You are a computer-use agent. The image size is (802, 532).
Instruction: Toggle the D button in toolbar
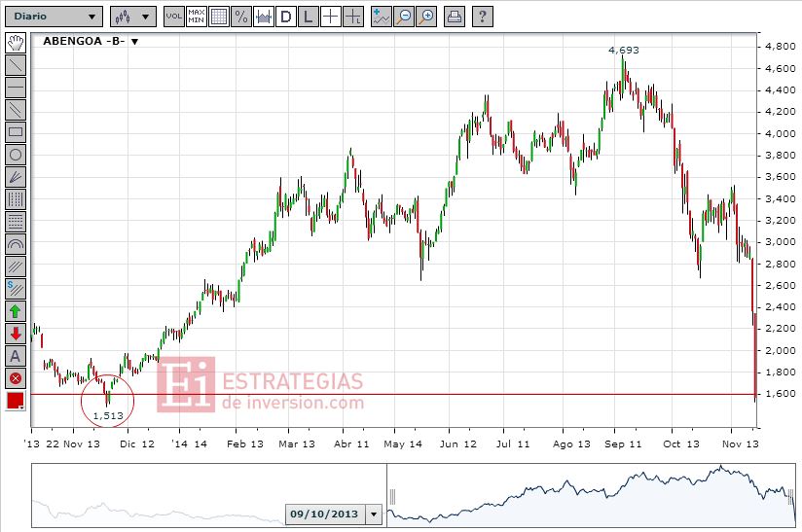click(x=286, y=17)
